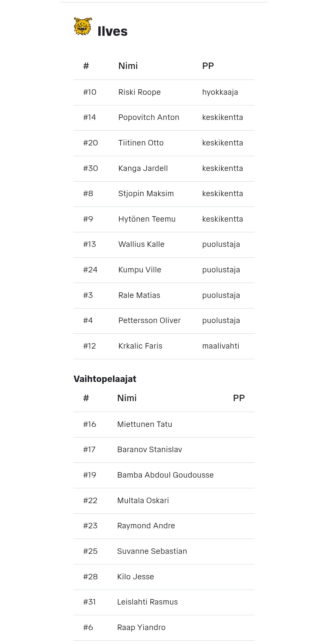328x644 pixels.
Task: Click the PP header in the substitutes table
Action: point(239,398)
